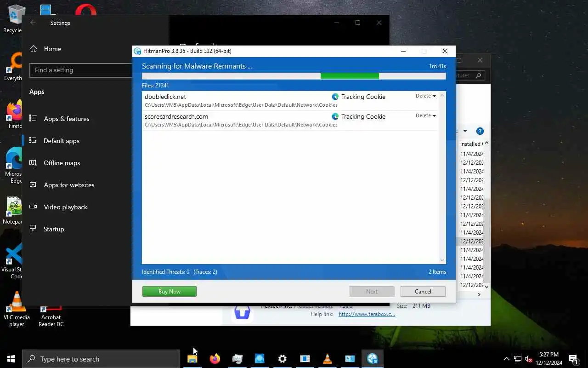588x368 pixels.
Task: Click the scroll-up arrow in the HitmanPro results list
Action: click(x=442, y=95)
